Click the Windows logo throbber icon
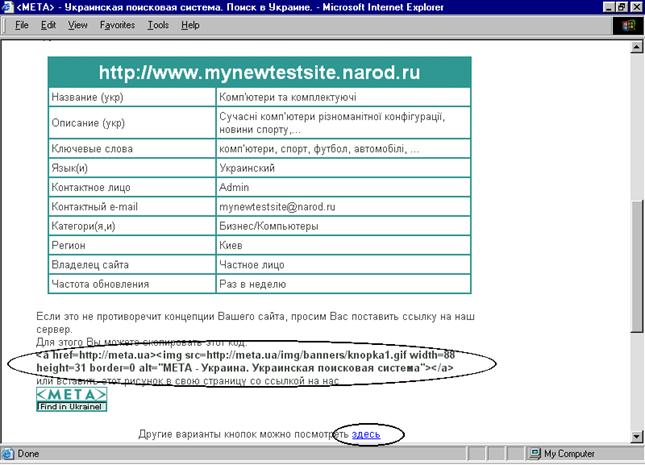The width and height of the screenshot is (645, 465). (x=628, y=26)
